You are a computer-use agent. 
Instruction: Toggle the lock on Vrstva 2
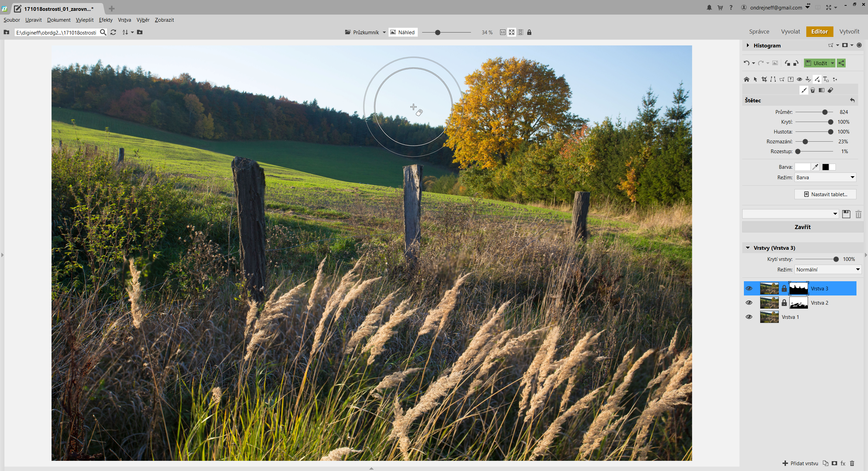(x=784, y=303)
